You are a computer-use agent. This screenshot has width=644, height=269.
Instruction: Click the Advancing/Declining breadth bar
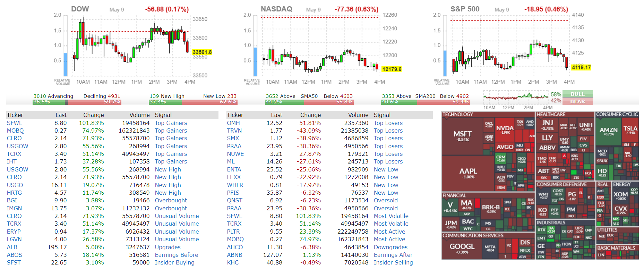pyautogui.click(x=77, y=102)
